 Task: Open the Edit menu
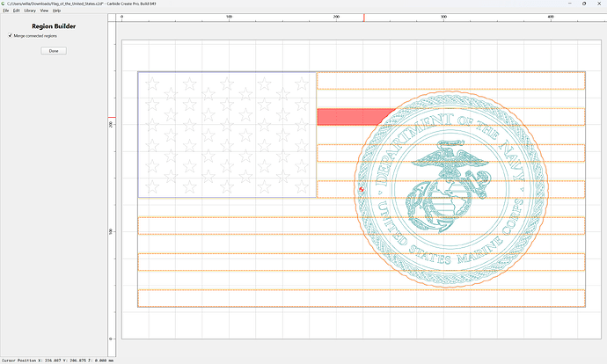[x=16, y=11]
